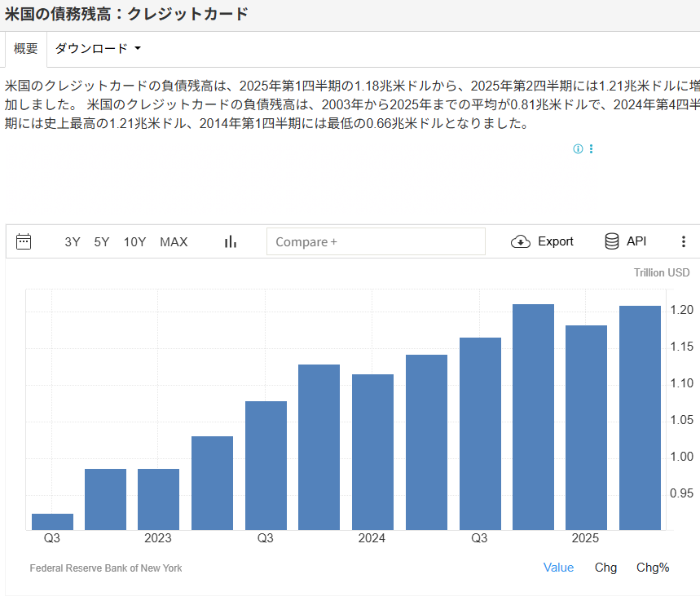Click the API database icon
Viewport: 700px width, 601px height.
[612, 241]
